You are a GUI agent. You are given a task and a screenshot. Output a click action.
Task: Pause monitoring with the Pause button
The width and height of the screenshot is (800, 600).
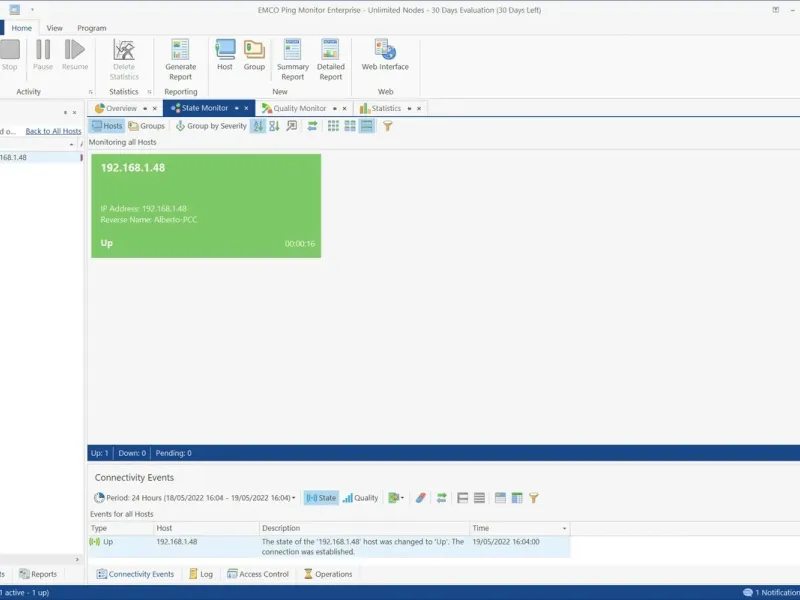click(43, 55)
